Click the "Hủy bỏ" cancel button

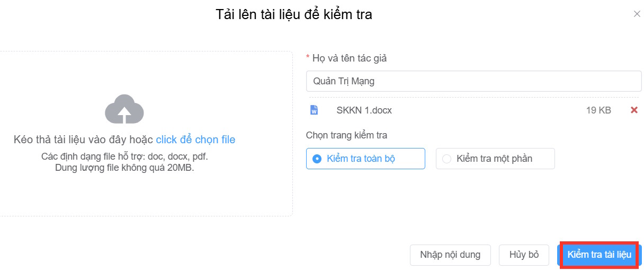pos(524,255)
